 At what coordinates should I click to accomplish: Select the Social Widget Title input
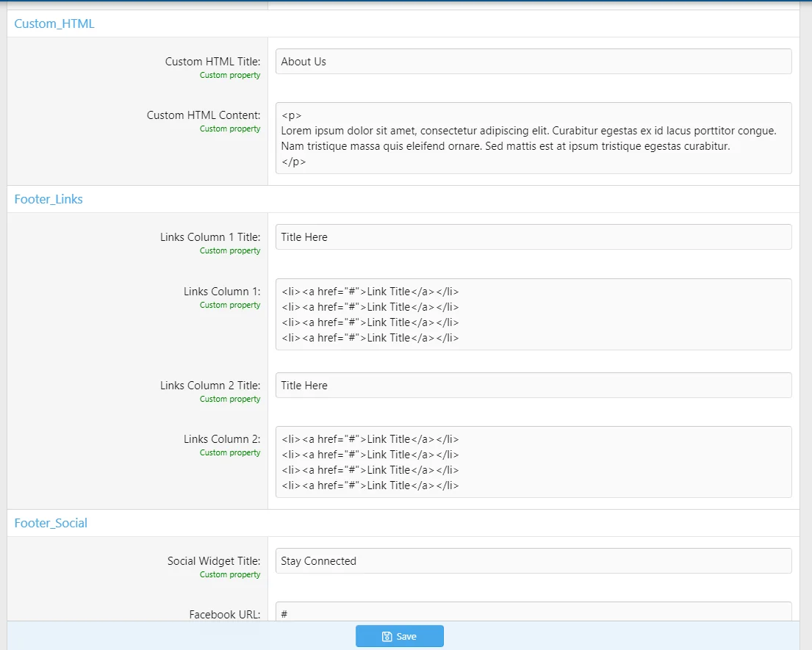[x=533, y=561]
